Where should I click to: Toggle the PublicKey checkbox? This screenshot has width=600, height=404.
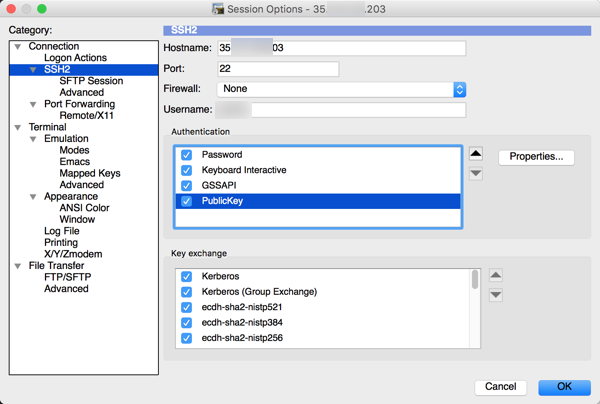point(186,201)
